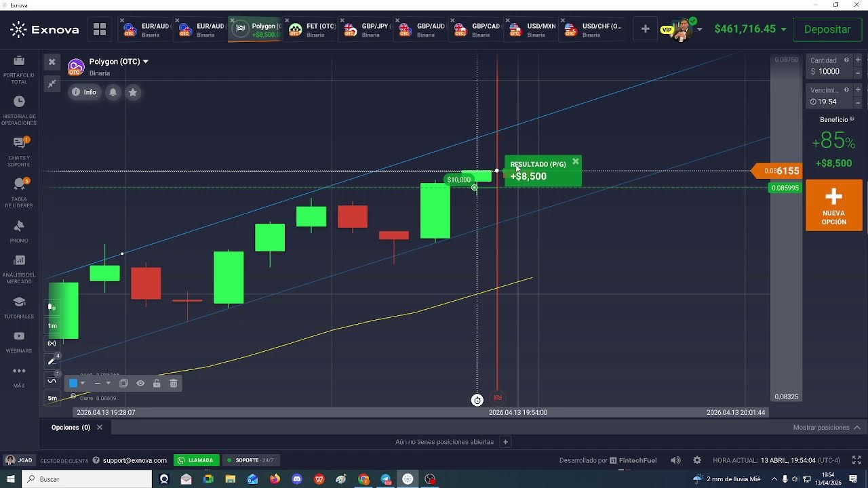Viewport: 868px width, 488px height.
Task: Open the candlestick chart type selector
Action: coord(52,307)
